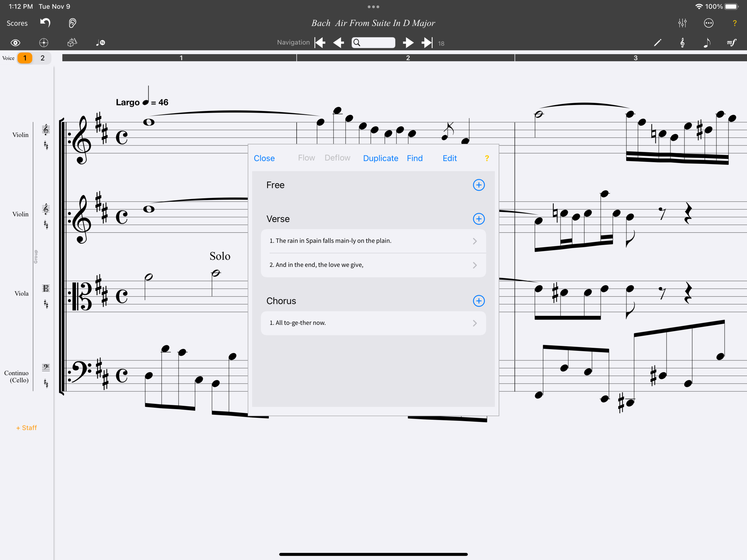Click measure 2 in the timeline ruler

[408, 58]
